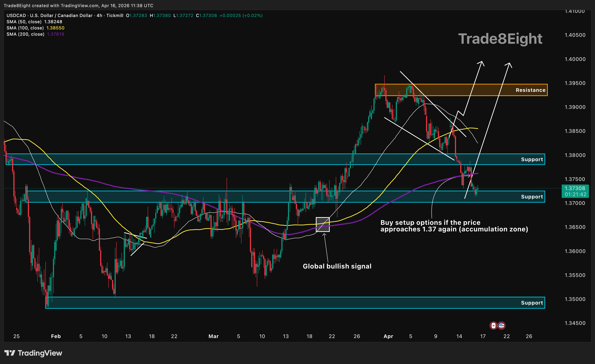Click the US flag economic event icon

click(502, 326)
